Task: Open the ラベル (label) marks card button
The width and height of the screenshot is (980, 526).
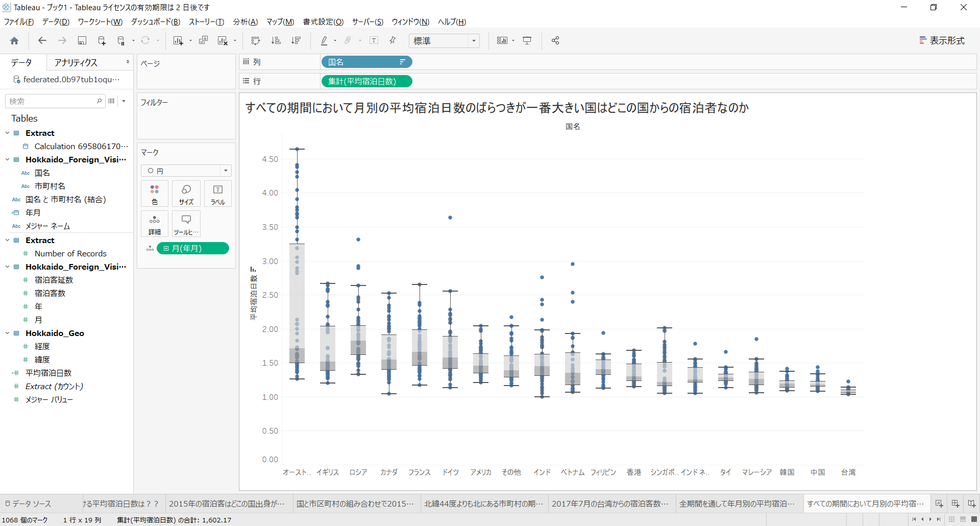Action: point(218,194)
